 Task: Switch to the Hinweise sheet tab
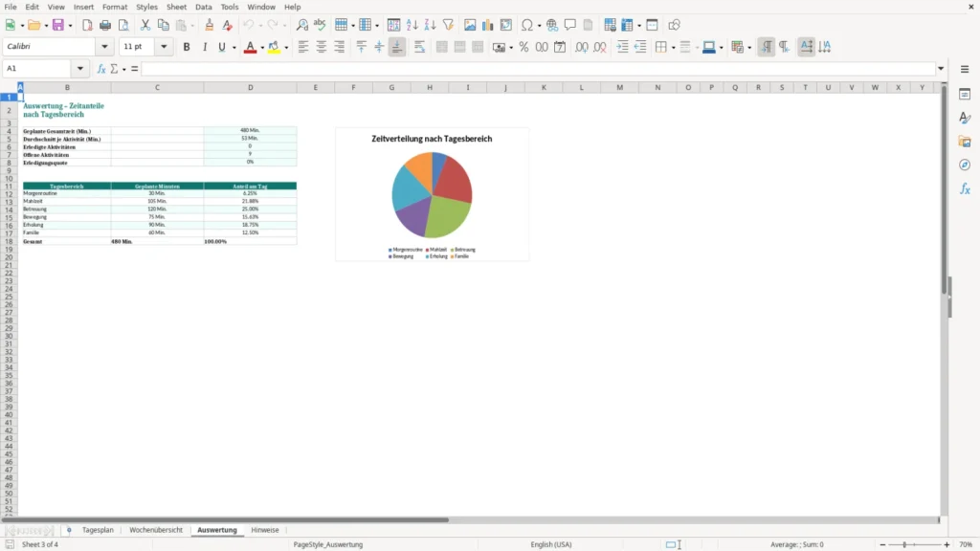point(265,530)
